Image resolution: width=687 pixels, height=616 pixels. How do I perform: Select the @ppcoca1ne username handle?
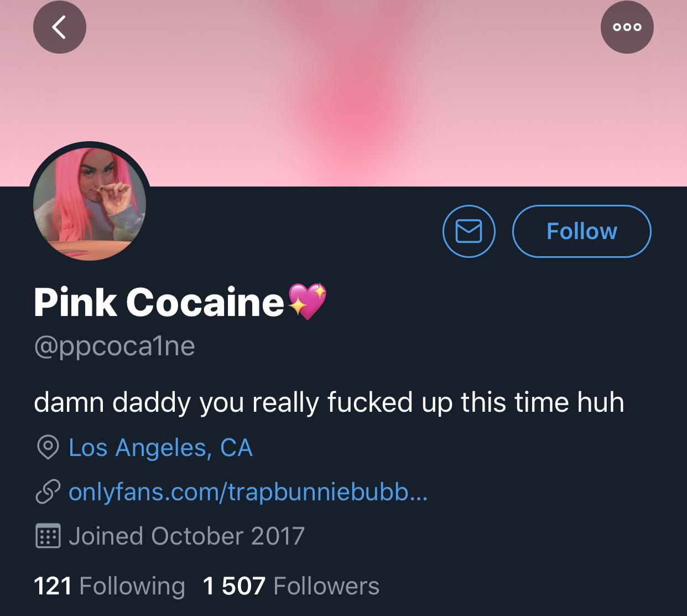click(x=114, y=347)
